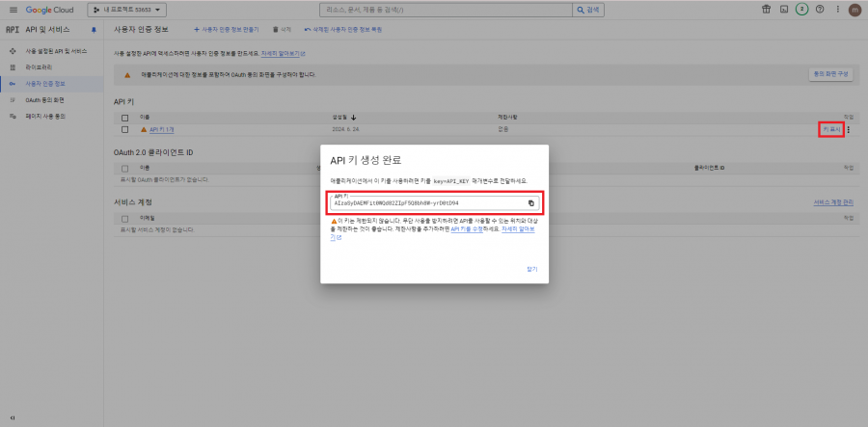The image size is (868, 427).
Task: Click the user account avatar
Action: coord(854,10)
